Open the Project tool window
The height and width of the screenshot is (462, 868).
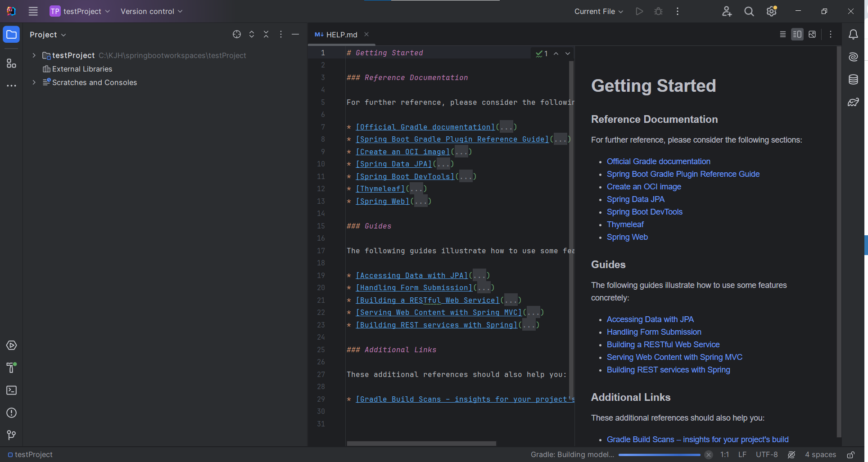11,35
